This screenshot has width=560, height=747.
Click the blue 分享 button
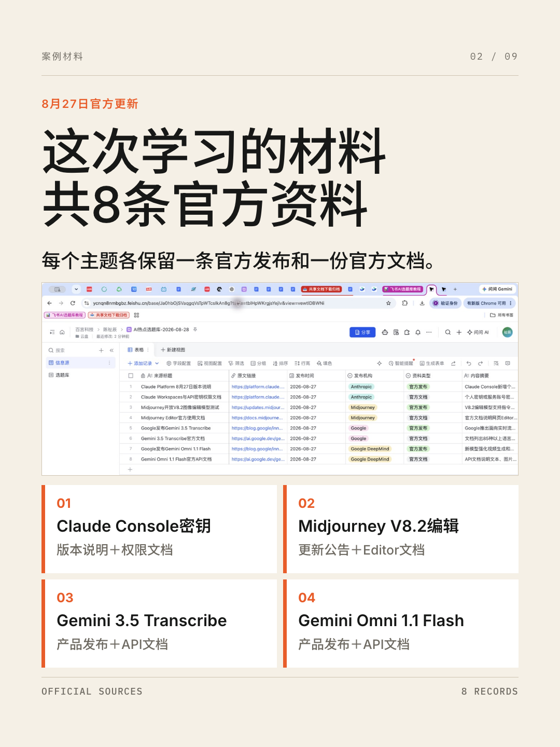pyautogui.click(x=362, y=332)
